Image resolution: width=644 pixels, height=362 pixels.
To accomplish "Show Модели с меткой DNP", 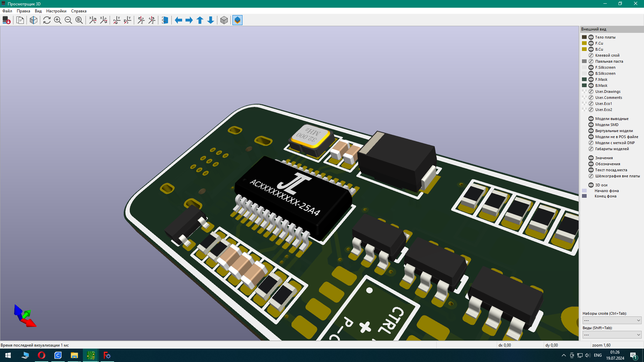I will [x=591, y=143].
